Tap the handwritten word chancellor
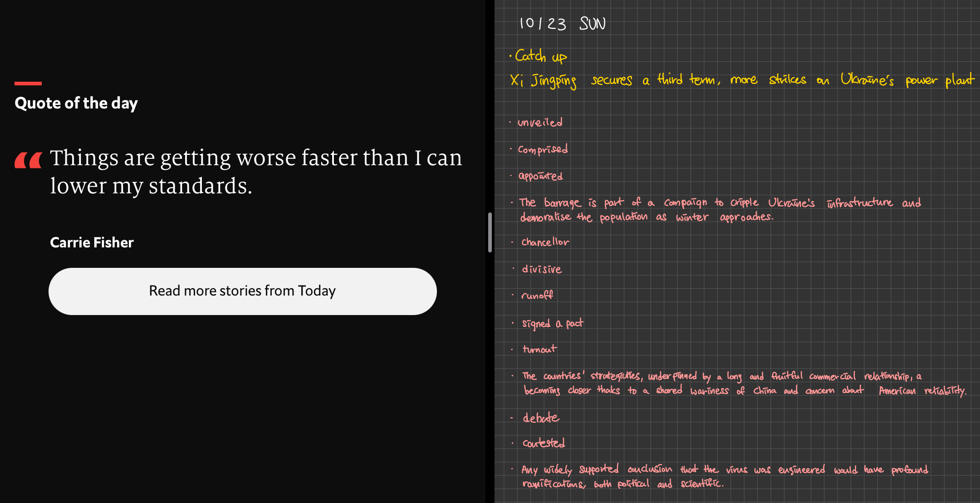 (545, 242)
